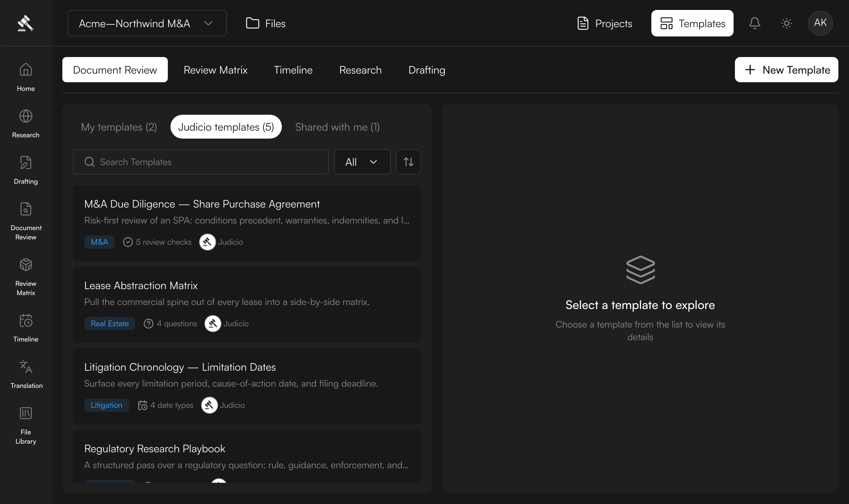Click the Risk-first review SPA description
Viewport: 849px width, 504px height.
click(x=247, y=220)
